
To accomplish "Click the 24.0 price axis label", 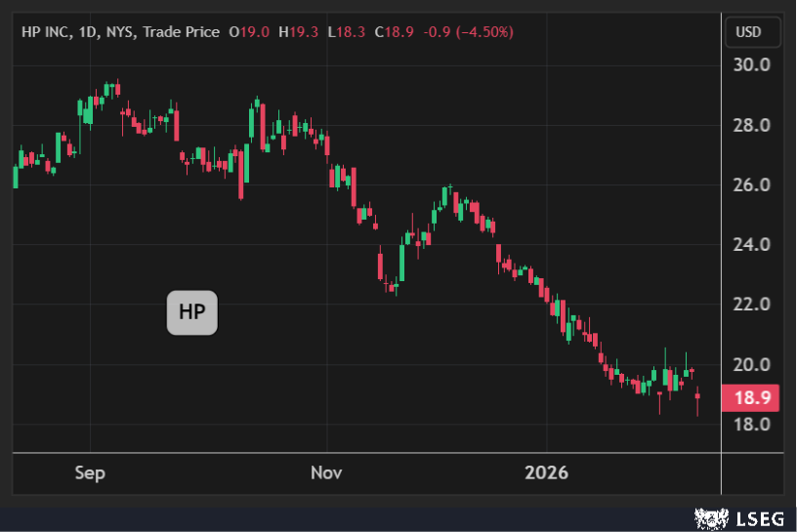I will click(751, 245).
